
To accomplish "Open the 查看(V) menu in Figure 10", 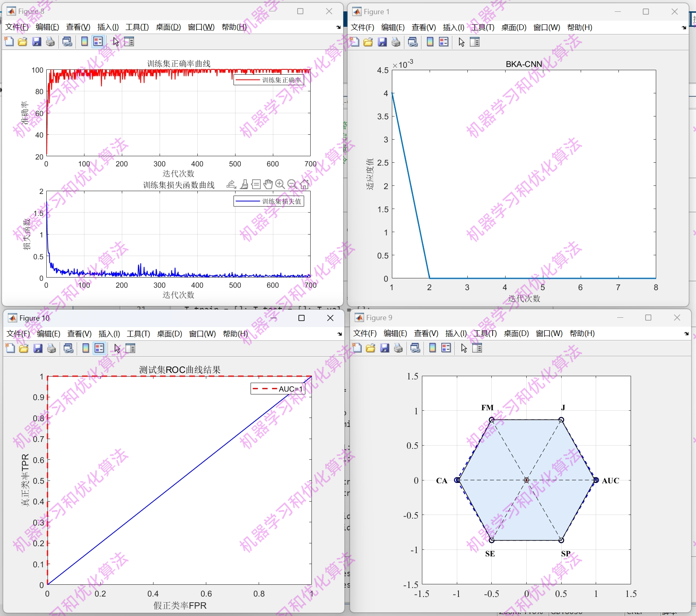I will (79, 334).
